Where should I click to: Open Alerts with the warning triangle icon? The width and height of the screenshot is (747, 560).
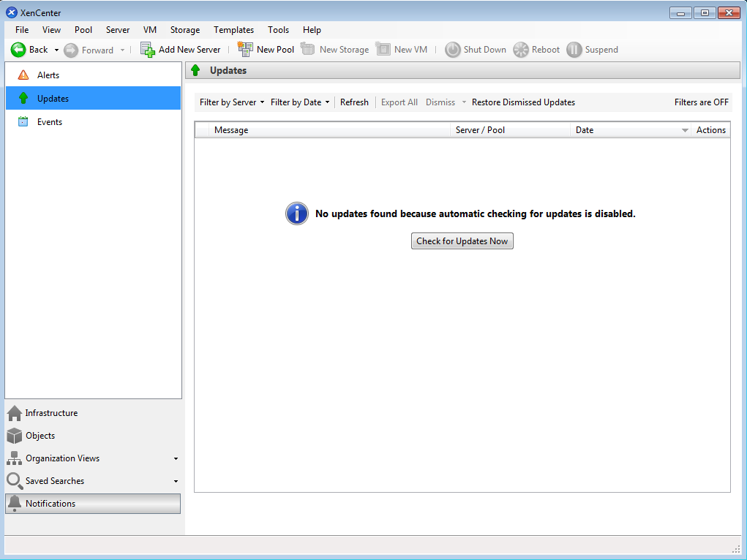click(23, 75)
